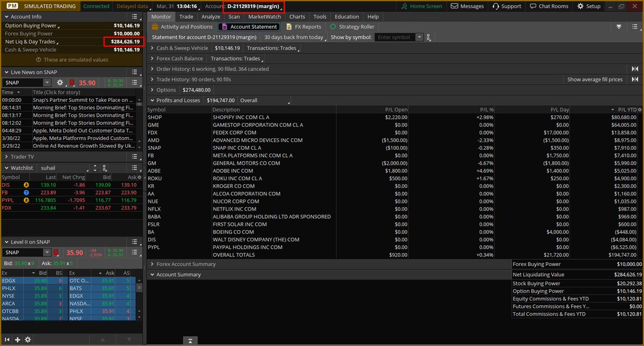Click red symbol-link icon in Live News
The width and height of the screenshot is (644, 346).
(x=71, y=83)
